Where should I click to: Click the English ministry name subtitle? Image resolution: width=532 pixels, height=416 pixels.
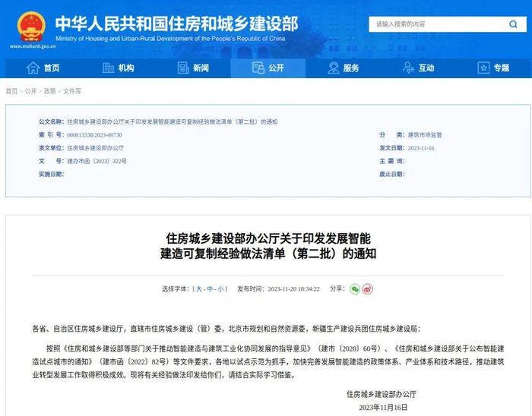coord(170,39)
